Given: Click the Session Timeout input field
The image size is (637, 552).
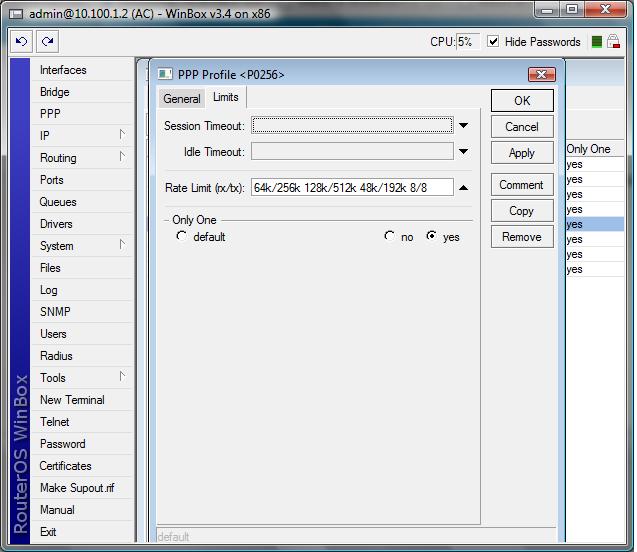Looking at the screenshot, I should (x=352, y=125).
